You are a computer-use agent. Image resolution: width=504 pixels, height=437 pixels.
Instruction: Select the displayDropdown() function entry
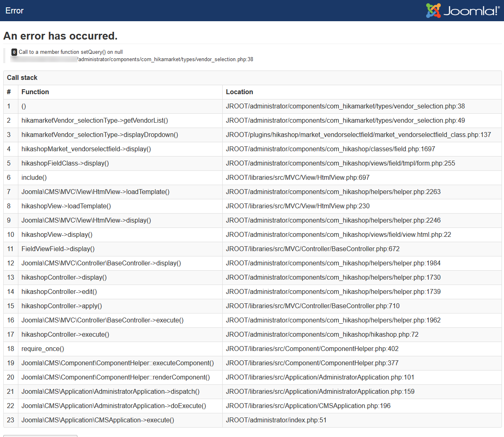point(99,135)
